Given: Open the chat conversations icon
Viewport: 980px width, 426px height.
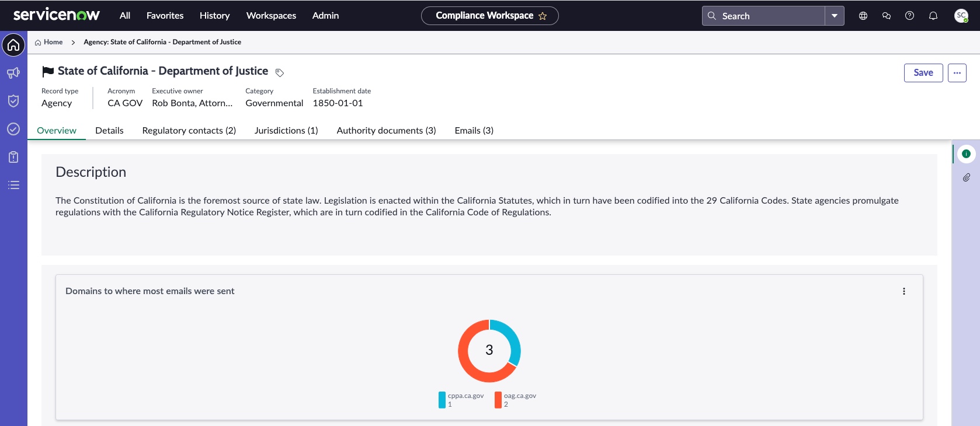Looking at the screenshot, I should coord(887,16).
